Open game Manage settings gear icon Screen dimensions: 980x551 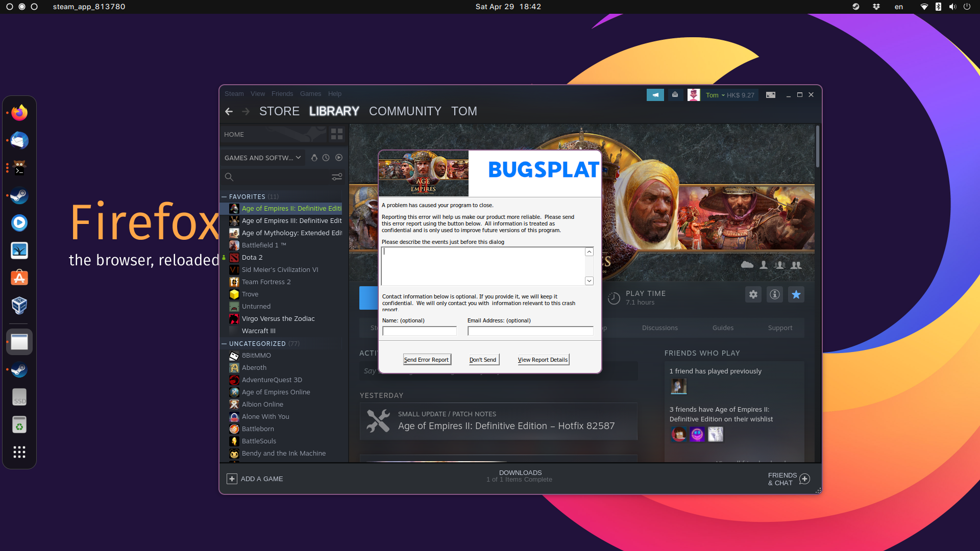click(x=753, y=294)
